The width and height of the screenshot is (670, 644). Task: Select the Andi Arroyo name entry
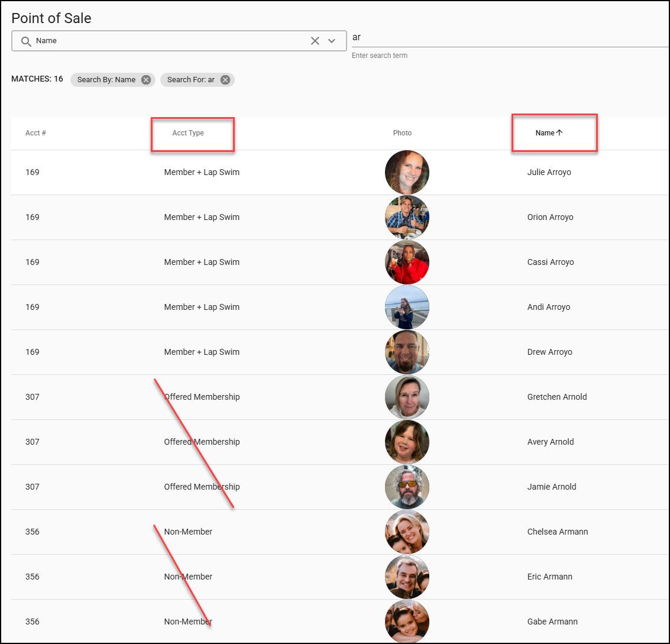(x=549, y=307)
